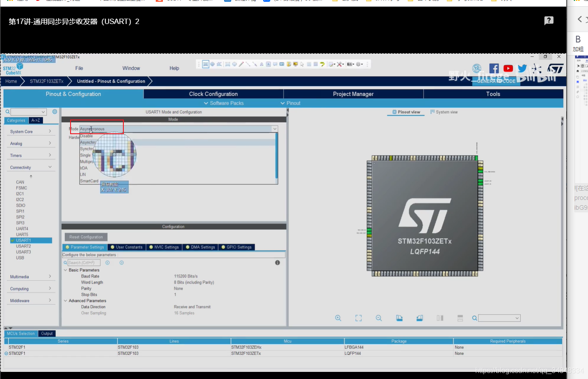The height and width of the screenshot is (379, 588).
Task: Select UART4 in Connectivity list
Action: tap(22, 229)
